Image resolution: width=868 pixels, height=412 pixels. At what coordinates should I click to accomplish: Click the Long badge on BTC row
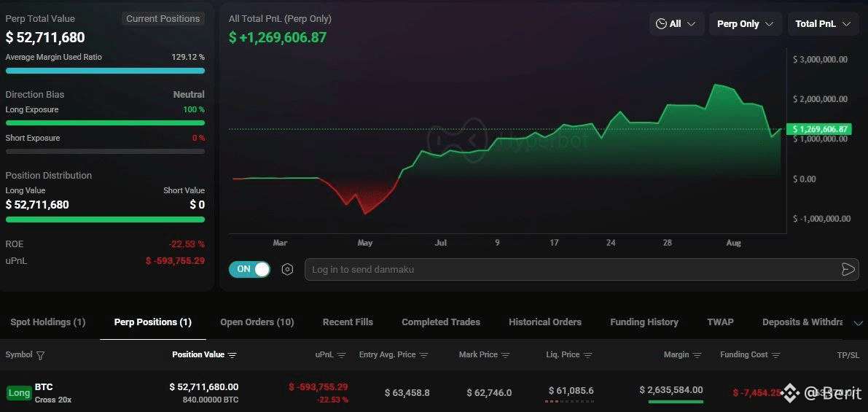(x=20, y=393)
